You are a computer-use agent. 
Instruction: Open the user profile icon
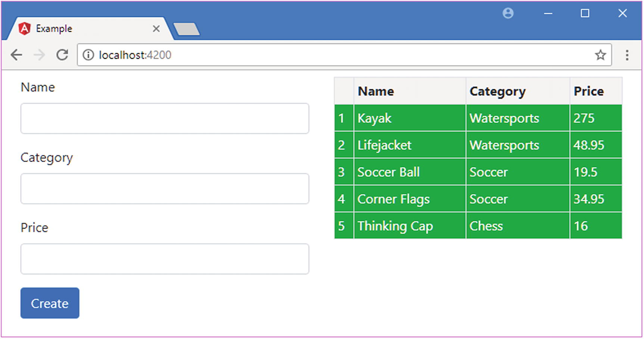point(508,13)
